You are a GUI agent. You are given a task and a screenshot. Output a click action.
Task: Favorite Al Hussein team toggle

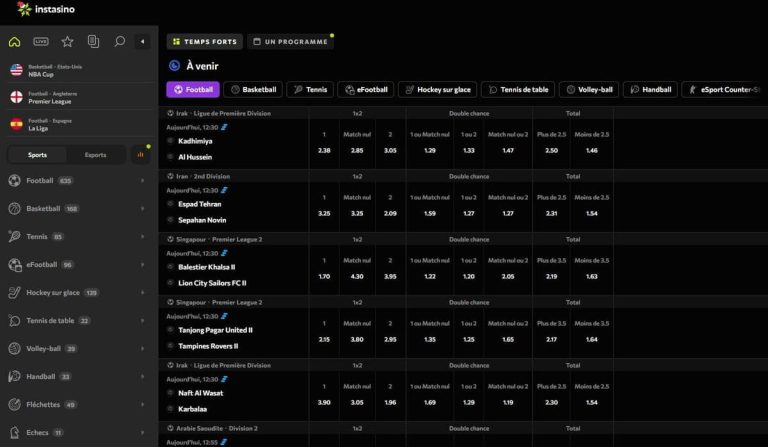170,157
